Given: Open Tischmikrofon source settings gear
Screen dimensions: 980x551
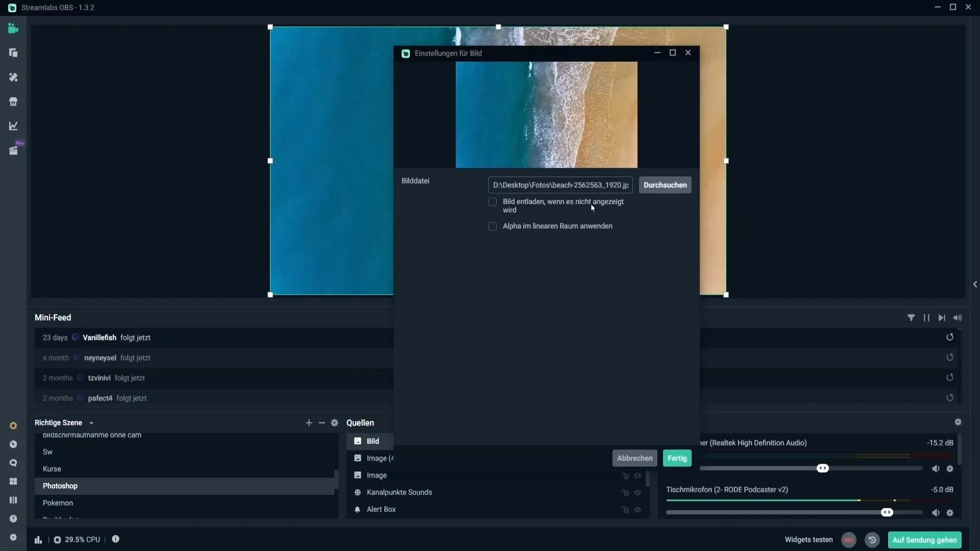Looking at the screenshot, I should 950,513.
